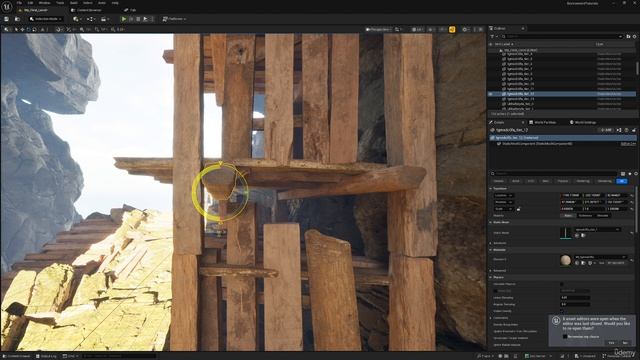Open the Selection Mode dropdown

[x=45, y=19]
